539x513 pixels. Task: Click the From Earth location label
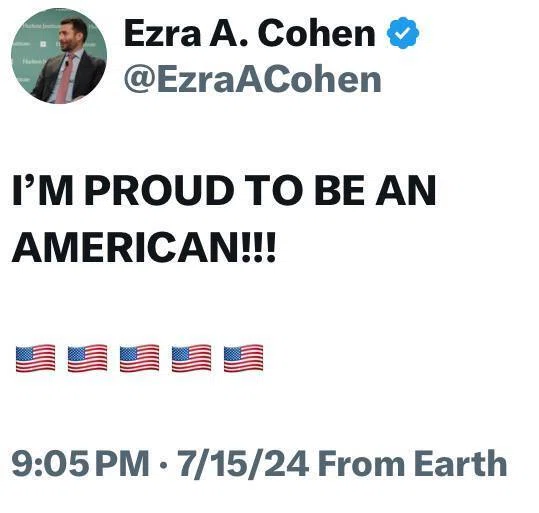pyautogui.click(x=412, y=463)
